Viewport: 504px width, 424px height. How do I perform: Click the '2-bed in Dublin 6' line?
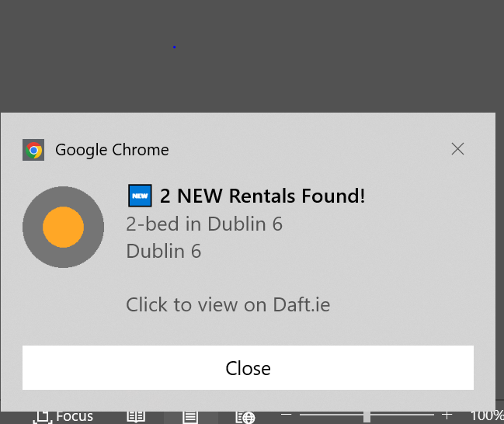point(204,224)
